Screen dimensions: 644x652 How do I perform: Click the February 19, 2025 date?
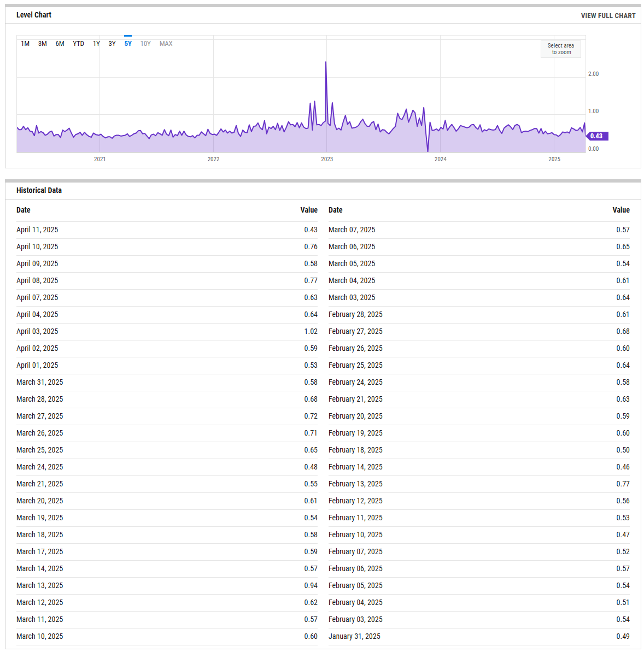pos(355,433)
